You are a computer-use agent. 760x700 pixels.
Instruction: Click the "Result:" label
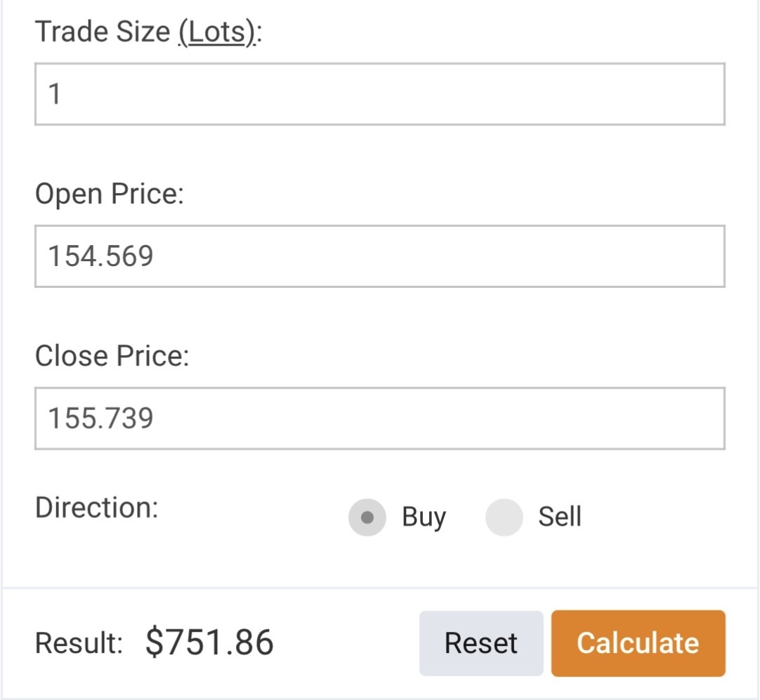click(x=79, y=643)
